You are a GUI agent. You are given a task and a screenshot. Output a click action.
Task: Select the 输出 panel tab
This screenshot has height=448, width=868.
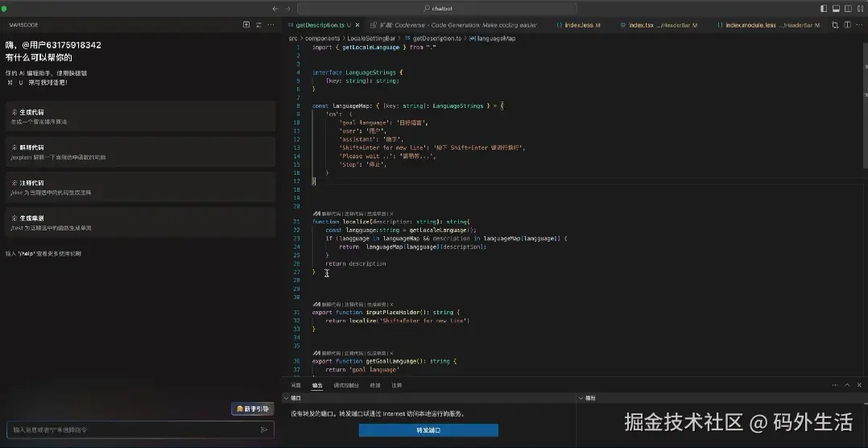[317, 385]
